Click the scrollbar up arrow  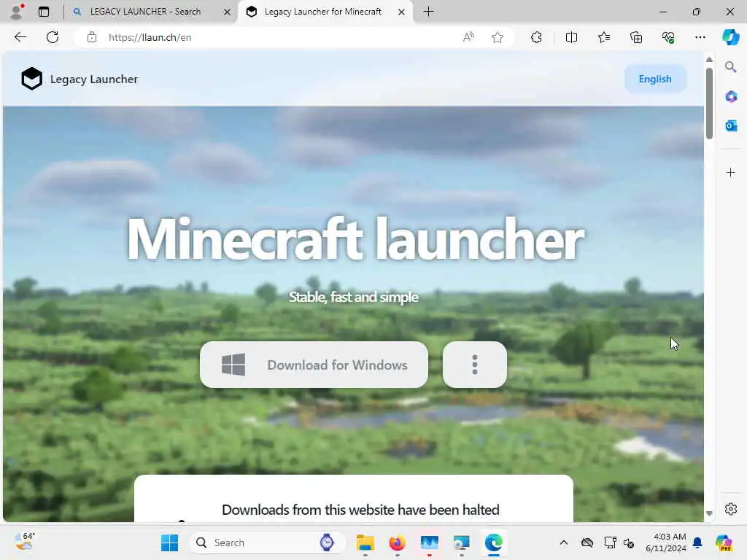pyautogui.click(x=709, y=60)
